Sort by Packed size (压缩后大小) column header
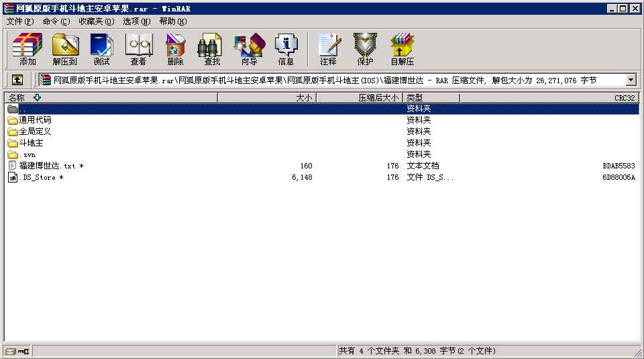 point(360,98)
